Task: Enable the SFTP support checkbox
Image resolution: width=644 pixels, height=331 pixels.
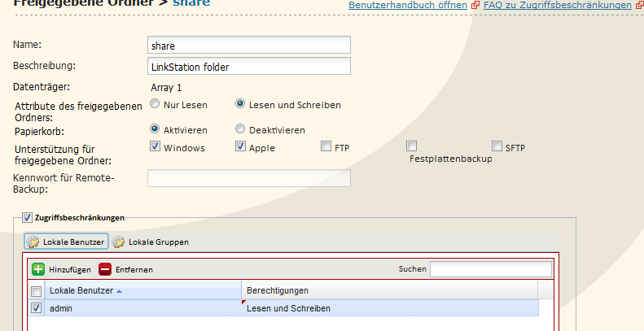Action: point(497,147)
